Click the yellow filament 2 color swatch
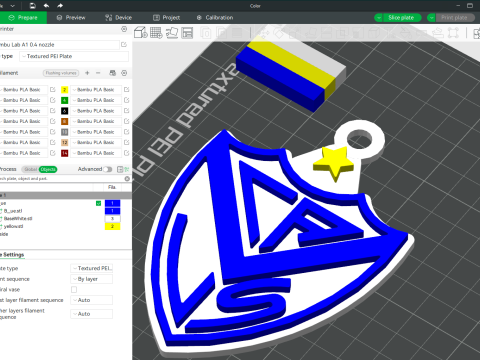480x360 pixels. click(64, 90)
